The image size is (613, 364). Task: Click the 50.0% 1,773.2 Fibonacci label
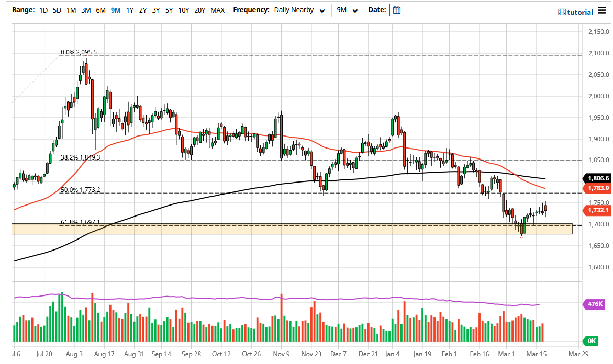(80, 190)
